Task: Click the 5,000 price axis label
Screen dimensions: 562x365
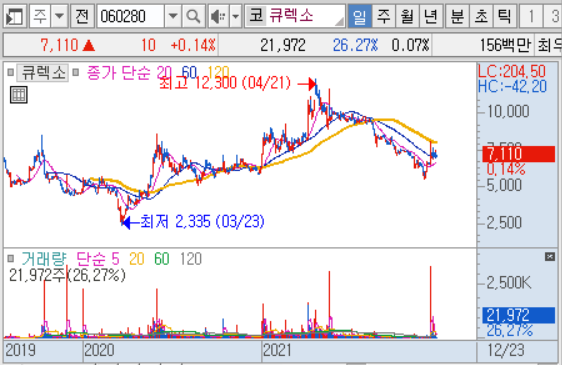Action: pos(504,186)
